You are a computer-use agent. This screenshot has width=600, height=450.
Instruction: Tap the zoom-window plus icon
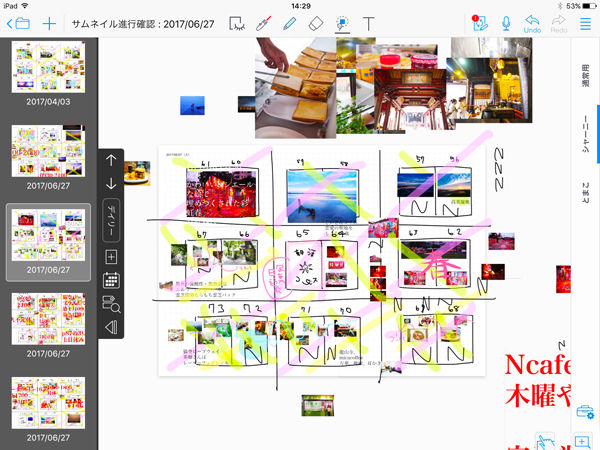pyautogui.click(x=582, y=442)
